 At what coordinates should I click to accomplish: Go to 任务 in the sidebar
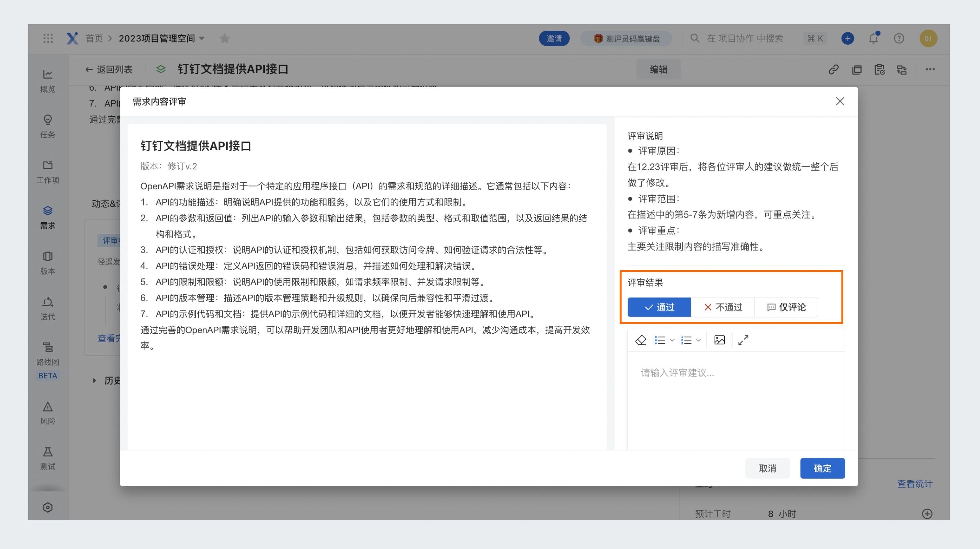(47, 127)
